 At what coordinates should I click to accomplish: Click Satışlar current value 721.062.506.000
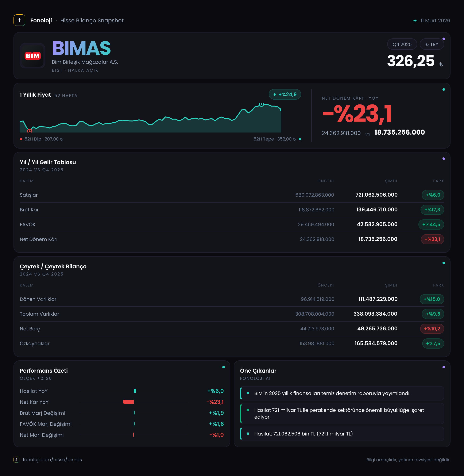[x=376, y=195]
